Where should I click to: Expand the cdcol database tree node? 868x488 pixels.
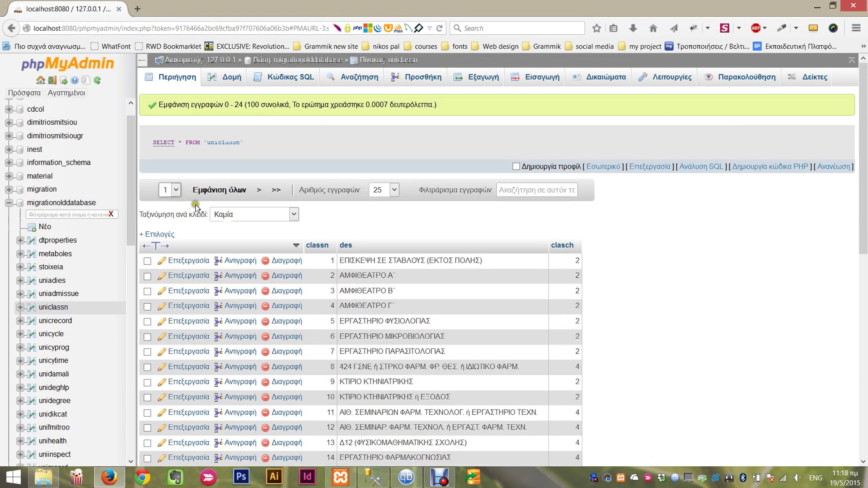(x=9, y=109)
